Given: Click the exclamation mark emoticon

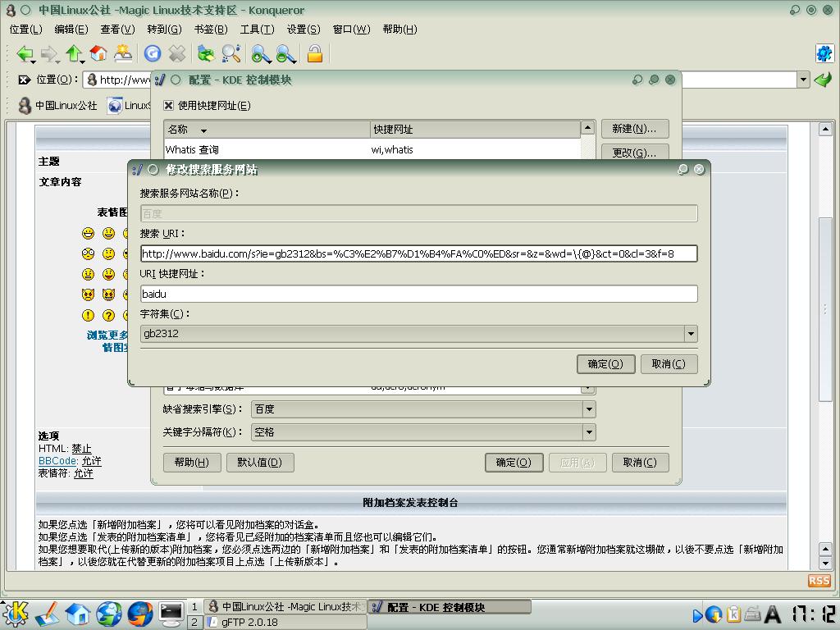Looking at the screenshot, I should (x=88, y=315).
